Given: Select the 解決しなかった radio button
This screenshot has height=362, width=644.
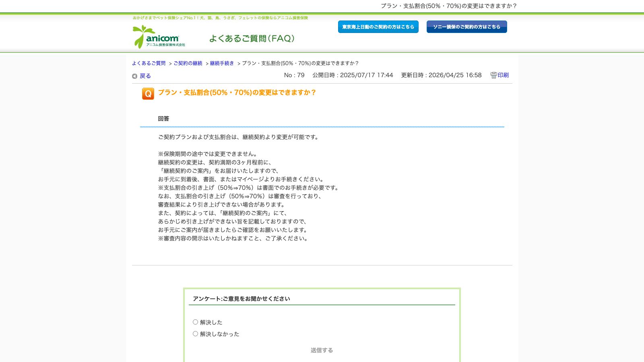Looking at the screenshot, I should [195, 333].
